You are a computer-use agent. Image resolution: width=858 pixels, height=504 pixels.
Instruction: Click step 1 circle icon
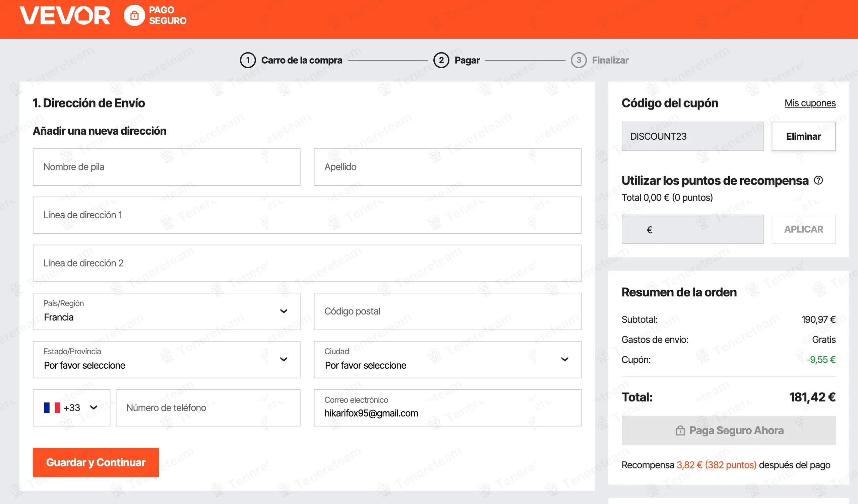point(248,60)
